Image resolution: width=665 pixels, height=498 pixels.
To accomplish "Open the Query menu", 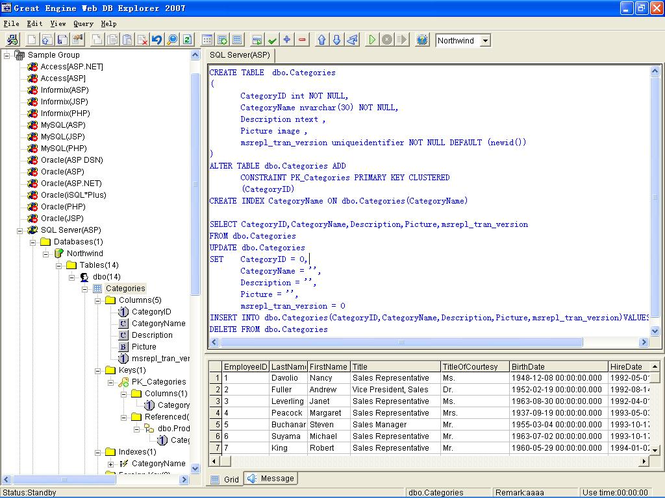I will (83, 24).
